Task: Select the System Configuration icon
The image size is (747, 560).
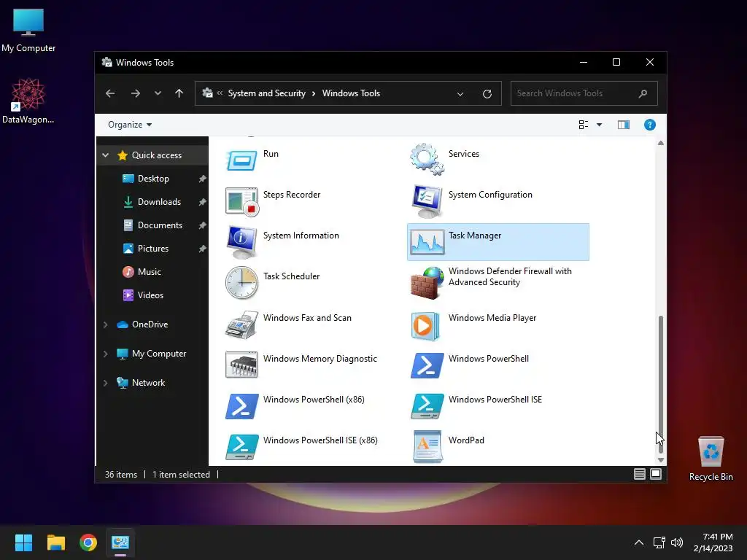Action: point(427,201)
